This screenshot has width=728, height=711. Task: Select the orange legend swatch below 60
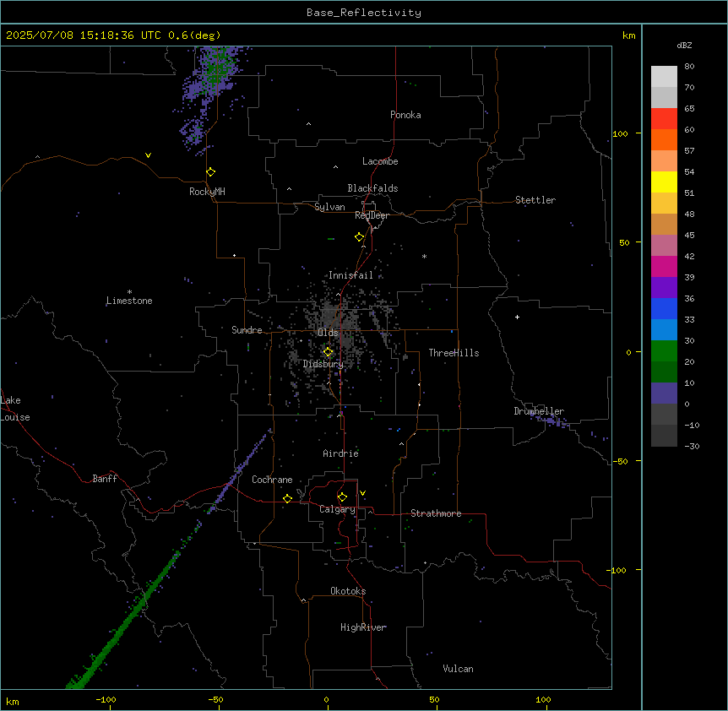[664, 139]
